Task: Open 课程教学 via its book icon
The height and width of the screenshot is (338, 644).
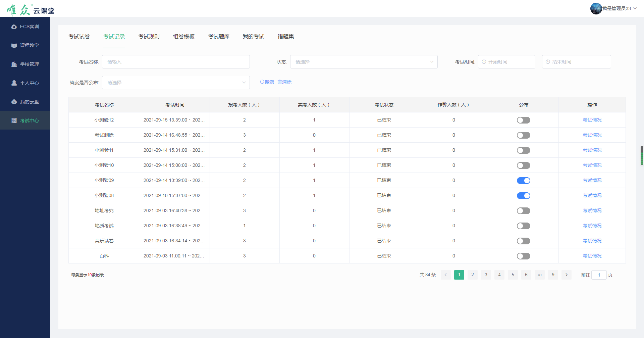Action: click(x=14, y=45)
